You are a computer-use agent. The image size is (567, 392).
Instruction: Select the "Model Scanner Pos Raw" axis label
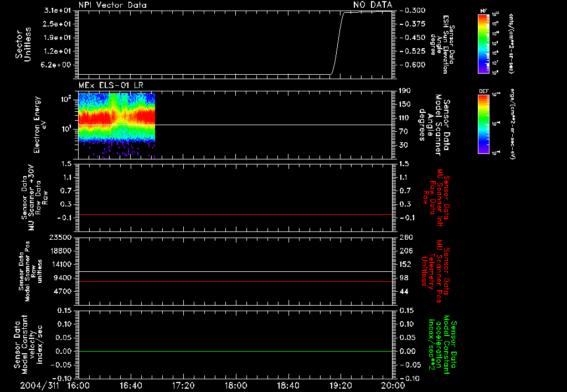click(30, 271)
